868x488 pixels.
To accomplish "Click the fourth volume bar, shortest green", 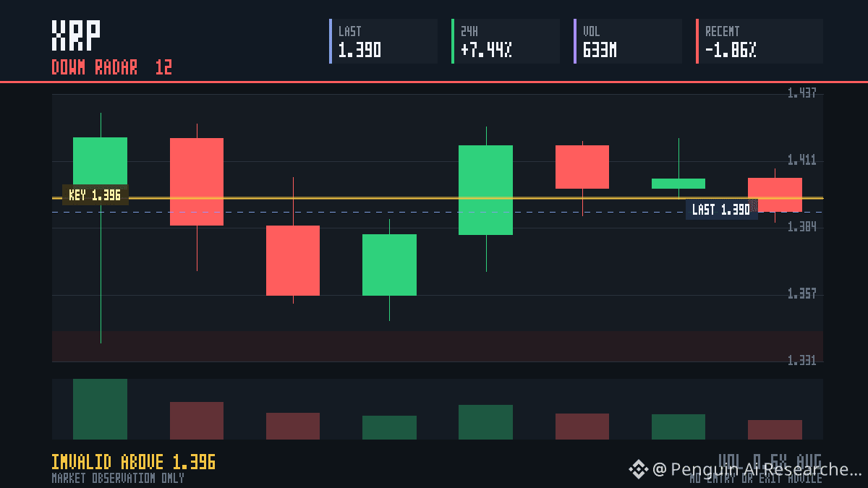I will coord(389,427).
